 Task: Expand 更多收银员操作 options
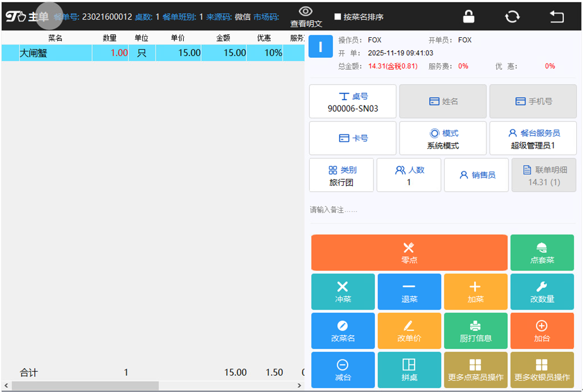pos(542,370)
